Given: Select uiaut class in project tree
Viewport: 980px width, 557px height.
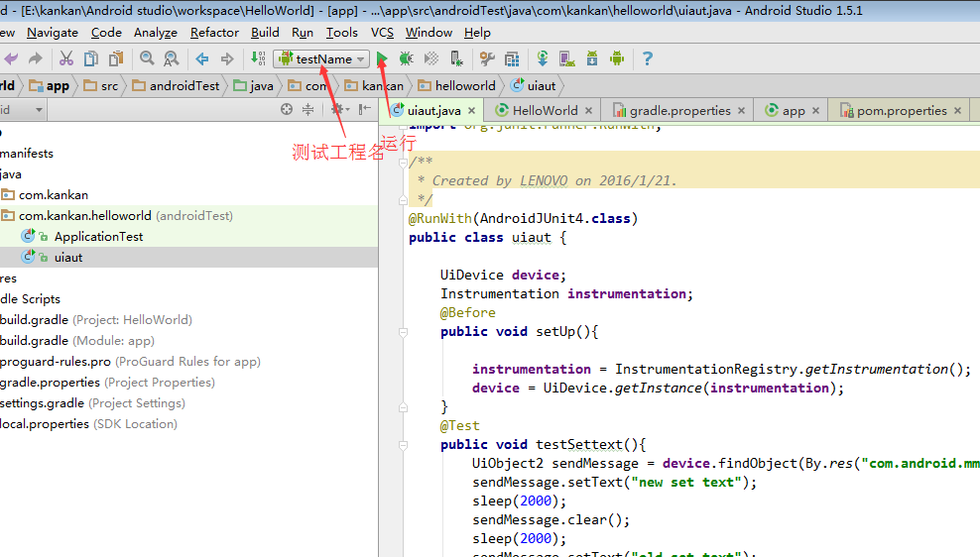Looking at the screenshot, I should [68, 258].
